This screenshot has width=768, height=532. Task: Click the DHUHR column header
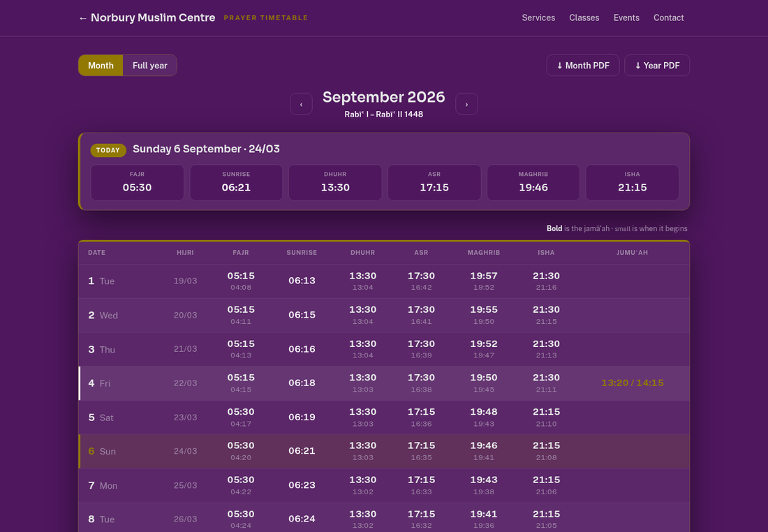pos(362,252)
